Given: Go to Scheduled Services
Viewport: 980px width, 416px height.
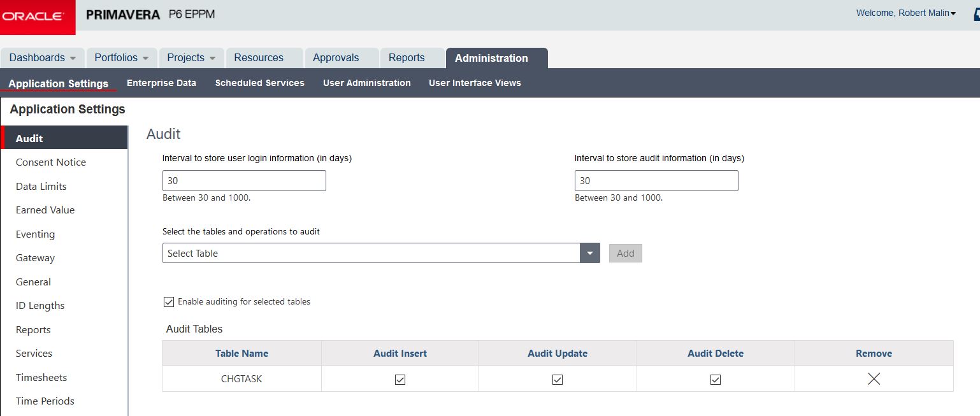Looking at the screenshot, I should [259, 83].
